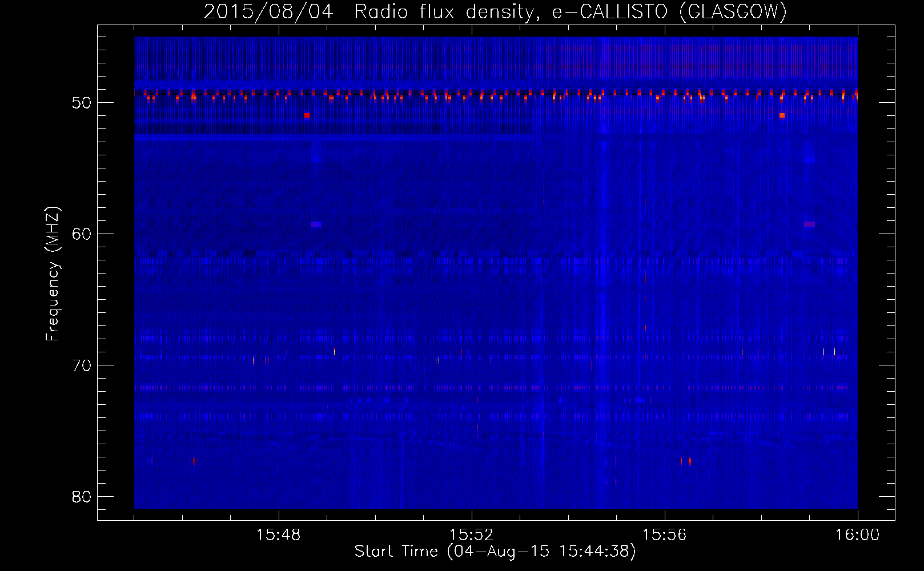Click the 70 frequency tick label
The width and height of the screenshot is (924, 571).
82,365
